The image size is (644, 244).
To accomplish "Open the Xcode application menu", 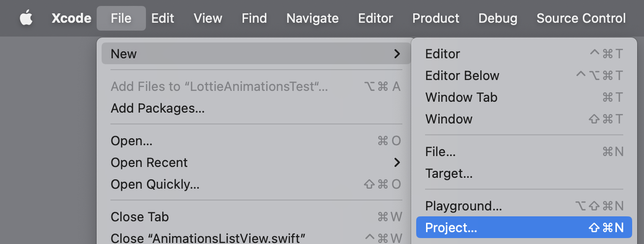I will tap(71, 18).
